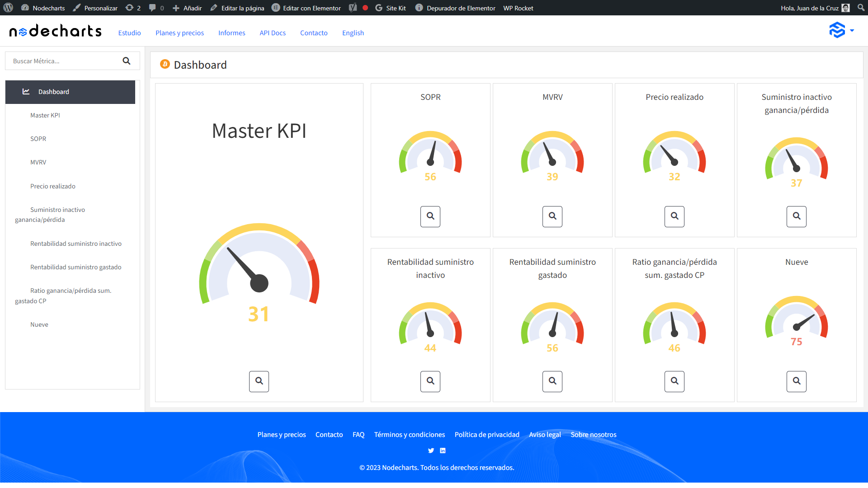
Task: Open the zoom icon on the Nueve gauge
Action: point(796,381)
